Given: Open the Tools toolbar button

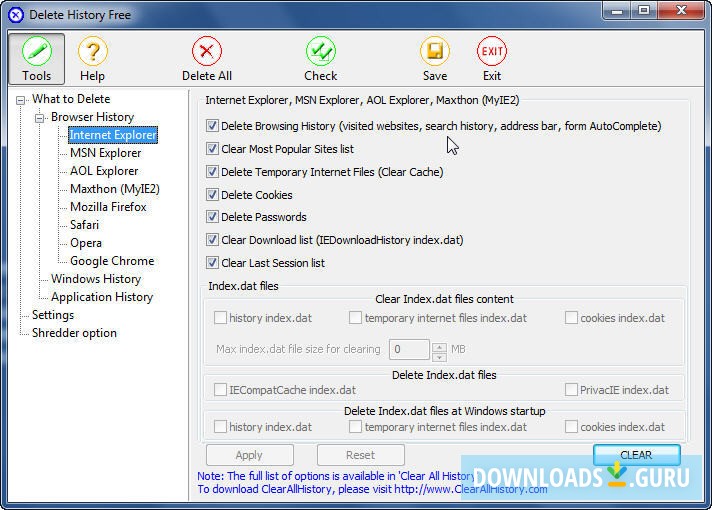Looking at the screenshot, I should pyautogui.click(x=36, y=59).
